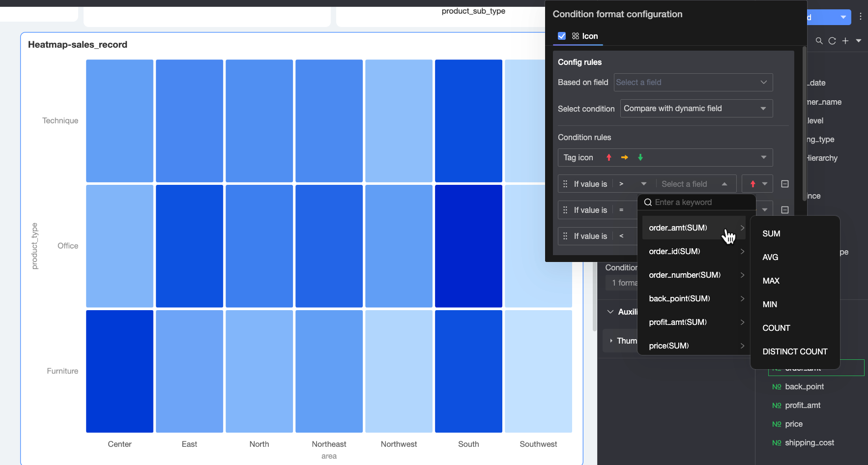The width and height of the screenshot is (868, 465).
Task: Switch to the Icon tab
Action: click(585, 36)
